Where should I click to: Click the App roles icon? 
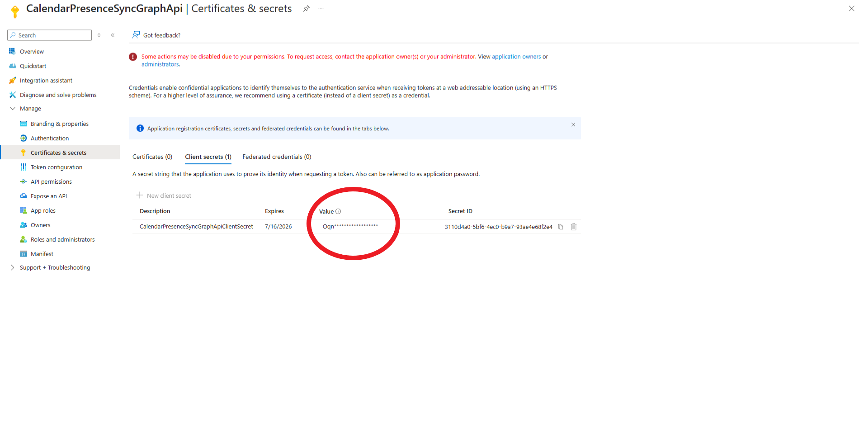(24, 210)
